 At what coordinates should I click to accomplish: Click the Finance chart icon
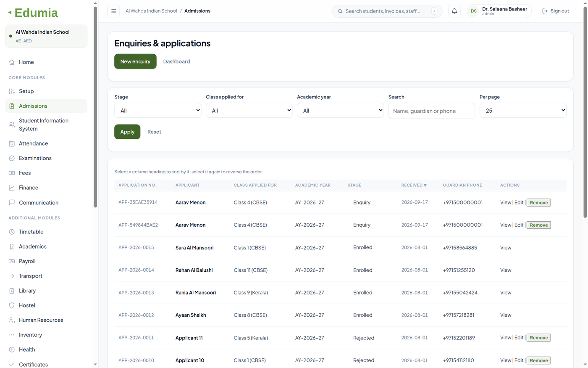(x=12, y=188)
